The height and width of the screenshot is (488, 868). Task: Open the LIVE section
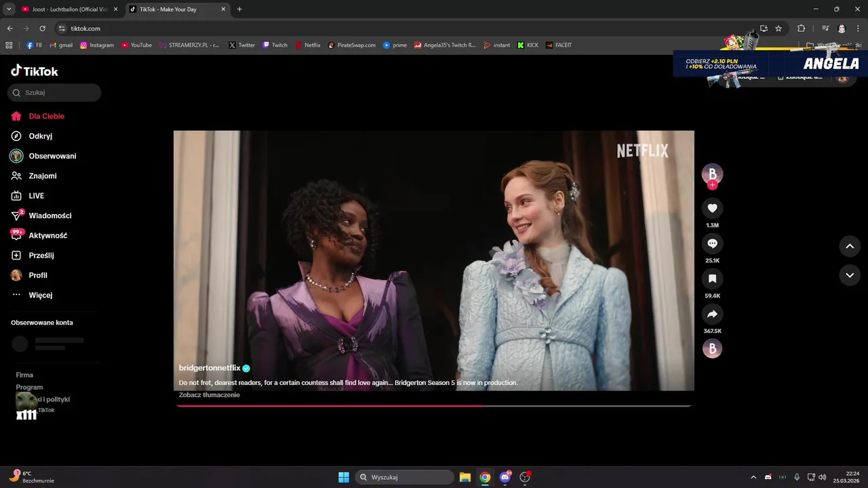tap(28, 196)
